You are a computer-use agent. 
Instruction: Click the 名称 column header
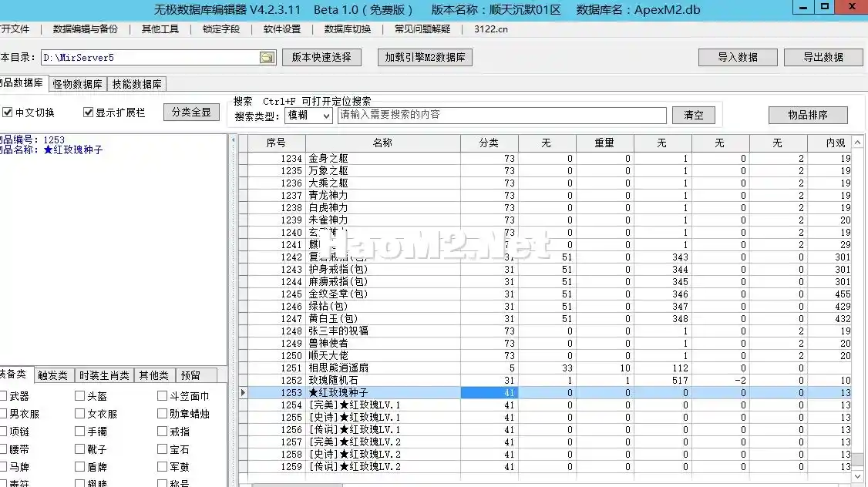(382, 143)
